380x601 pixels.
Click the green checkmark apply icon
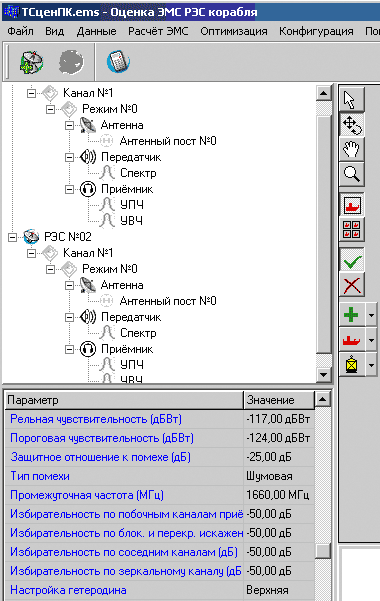click(352, 261)
